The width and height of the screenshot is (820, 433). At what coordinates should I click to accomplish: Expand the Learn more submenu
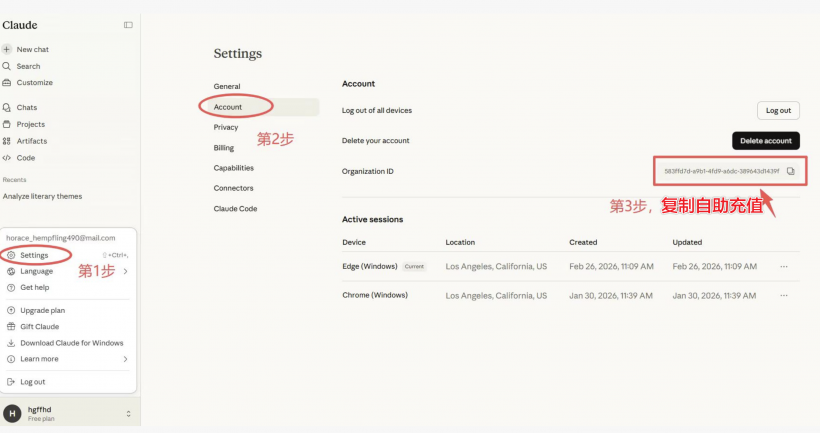point(125,359)
